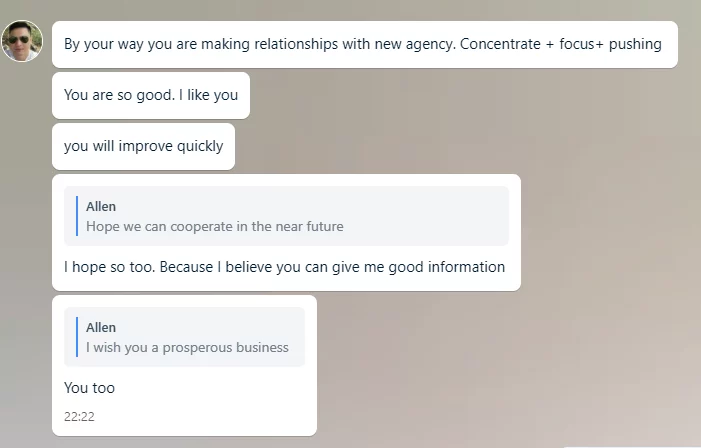Click Allen's name above the prosperous business quote

click(101, 328)
